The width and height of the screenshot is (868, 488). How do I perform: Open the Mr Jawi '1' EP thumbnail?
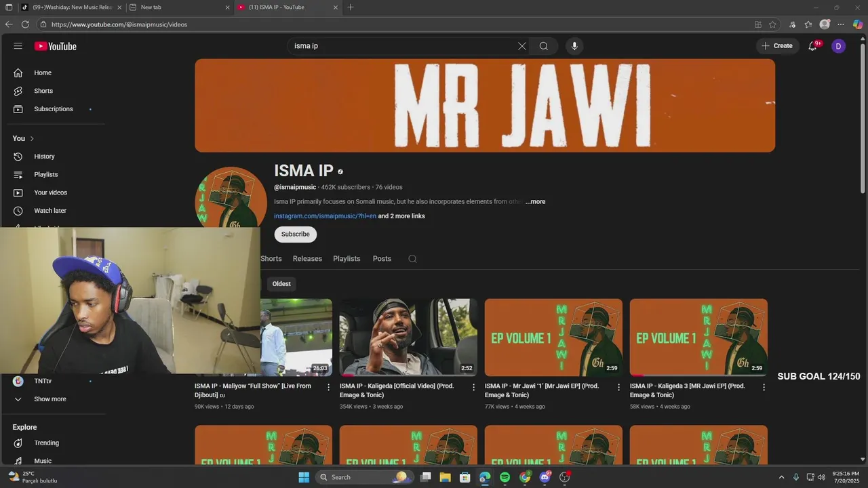tap(553, 338)
